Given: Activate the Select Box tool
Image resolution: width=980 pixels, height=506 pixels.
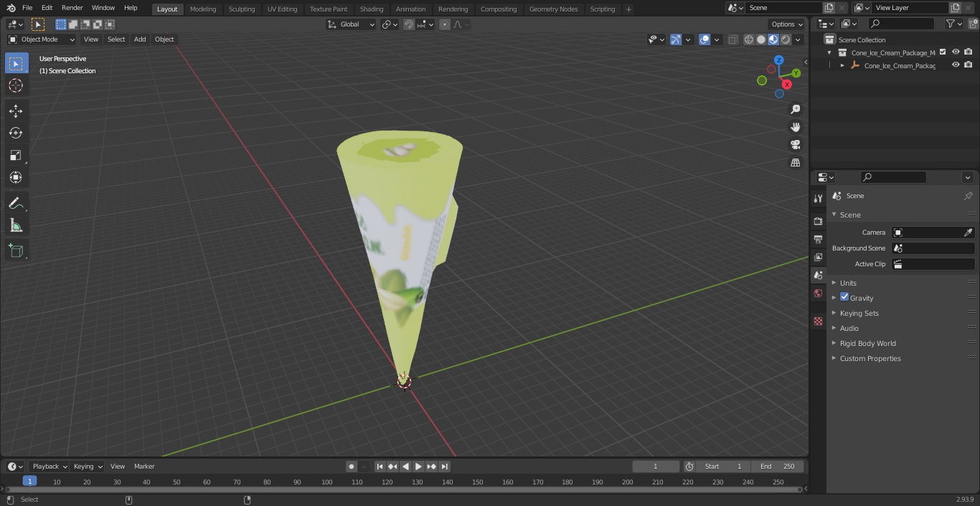Looking at the screenshot, I should coord(16,63).
